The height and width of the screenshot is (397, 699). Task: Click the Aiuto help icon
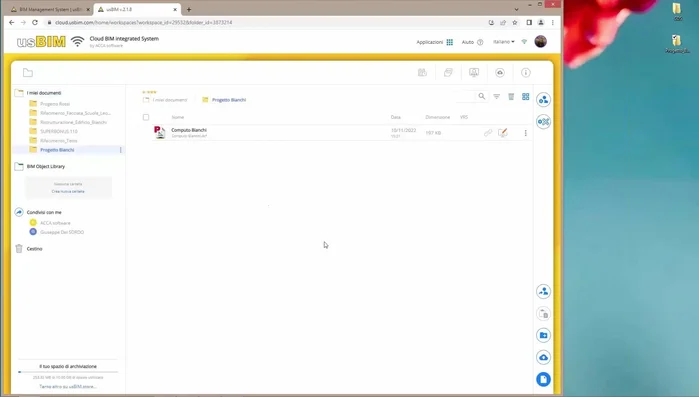(x=480, y=42)
